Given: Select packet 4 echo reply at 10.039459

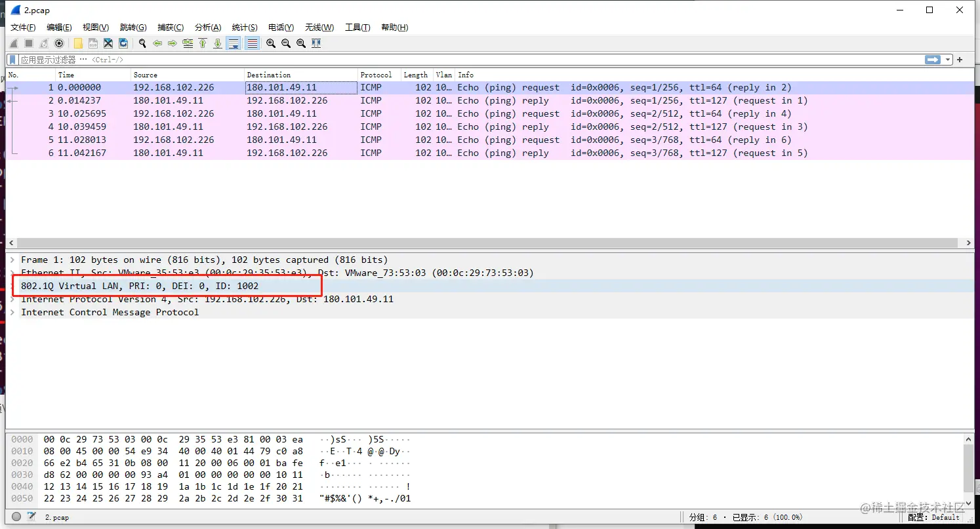Looking at the screenshot, I should coord(490,127).
